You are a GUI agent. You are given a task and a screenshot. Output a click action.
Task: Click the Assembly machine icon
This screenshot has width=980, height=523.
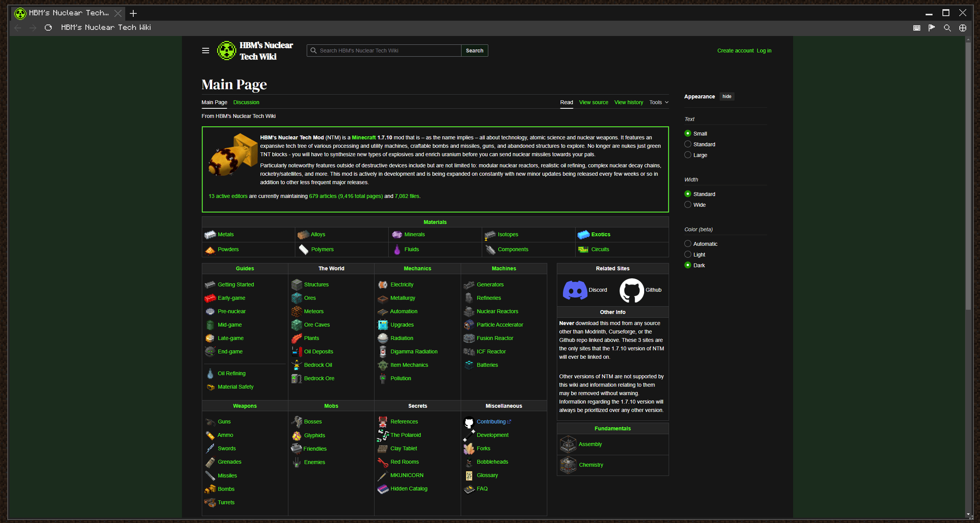click(568, 444)
